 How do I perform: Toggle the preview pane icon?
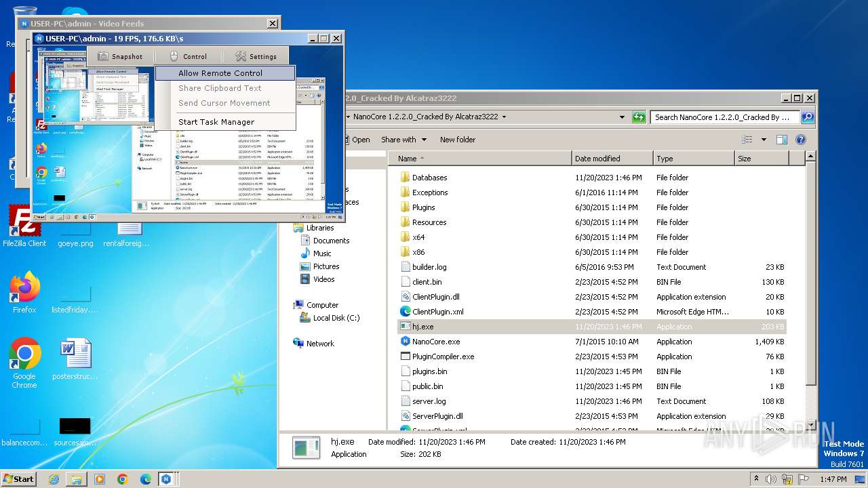[x=781, y=140]
